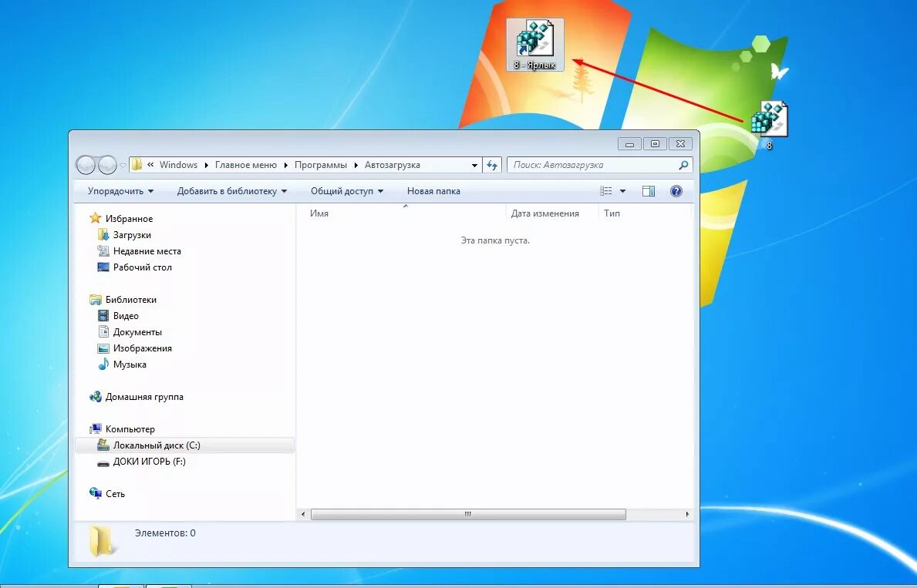The width and height of the screenshot is (917, 588).
Task: Select the '8' registry file on desktop
Action: coord(769,126)
